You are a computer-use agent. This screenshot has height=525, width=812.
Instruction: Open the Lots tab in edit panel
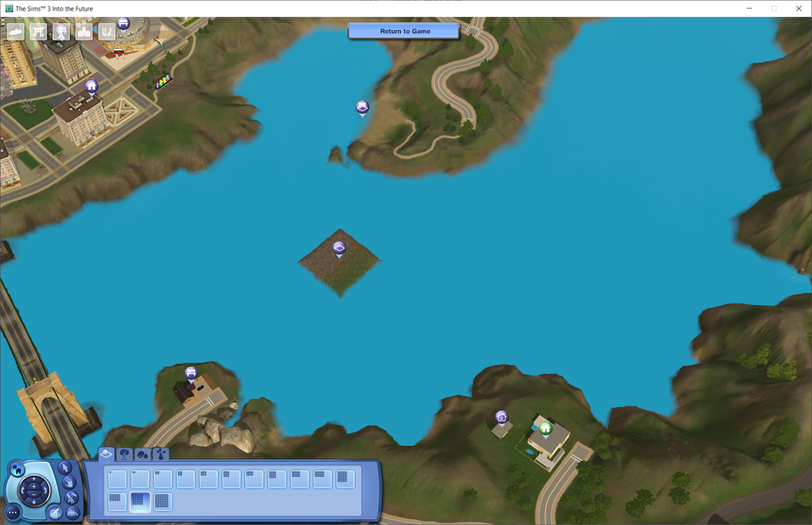tap(106, 454)
